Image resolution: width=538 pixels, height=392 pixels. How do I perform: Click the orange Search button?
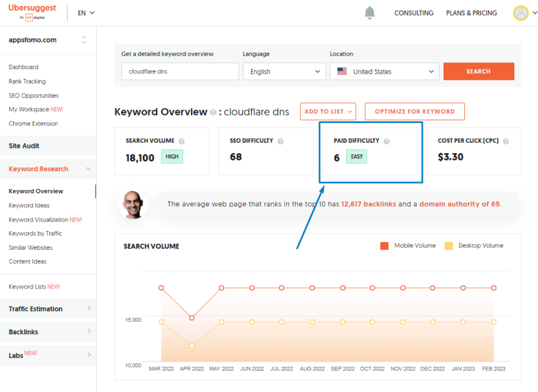click(x=479, y=71)
